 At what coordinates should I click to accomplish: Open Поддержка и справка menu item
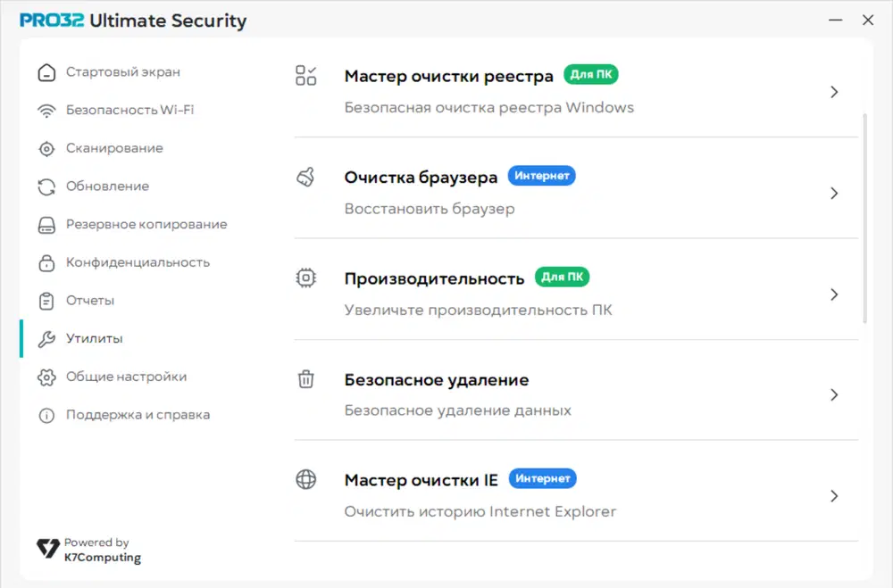click(138, 415)
